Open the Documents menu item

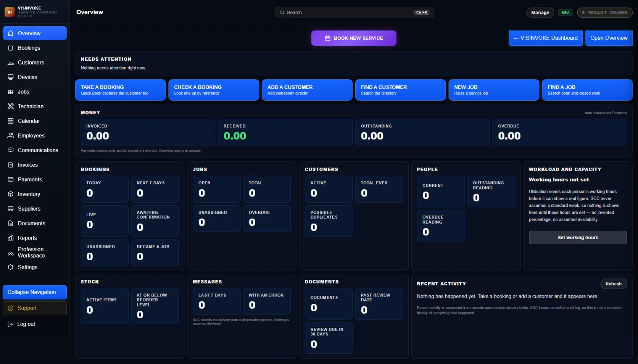coord(35,223)
